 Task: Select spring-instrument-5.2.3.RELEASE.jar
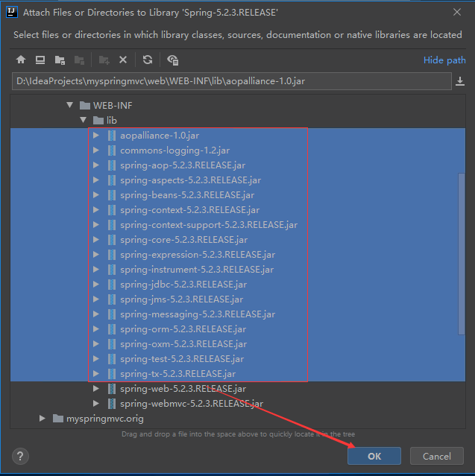(x=197, y=270)
